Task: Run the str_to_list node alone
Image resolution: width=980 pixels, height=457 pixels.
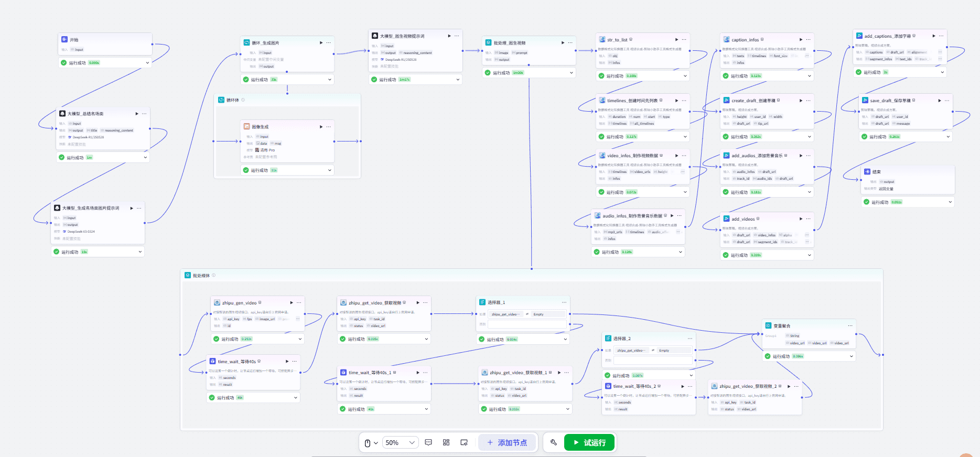Action: point(676,40)
